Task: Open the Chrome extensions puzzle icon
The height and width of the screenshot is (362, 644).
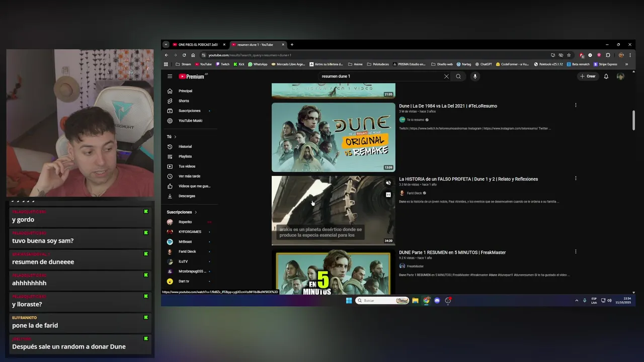Action: tap(608, 55)
